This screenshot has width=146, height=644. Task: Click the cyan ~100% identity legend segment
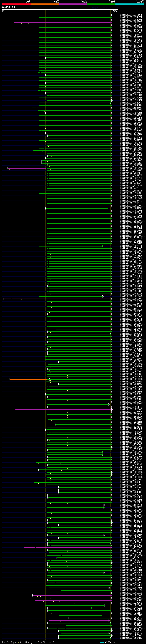coord(130,4)
